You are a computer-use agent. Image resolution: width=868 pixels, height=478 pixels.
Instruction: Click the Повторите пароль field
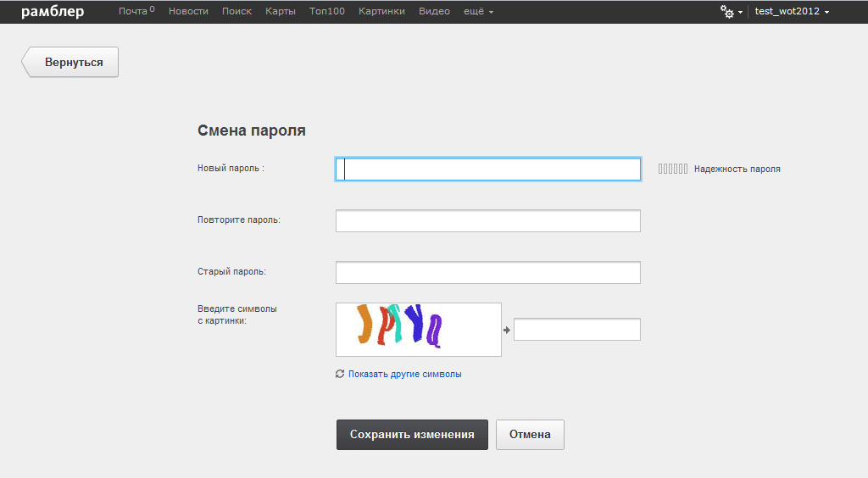coord(487,221)
